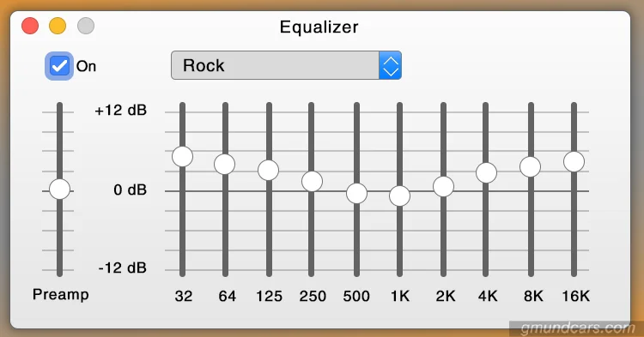Viewport: 644px width, 337px height.
Task: Click the '+12 dB' scale label
Action: 120,111
